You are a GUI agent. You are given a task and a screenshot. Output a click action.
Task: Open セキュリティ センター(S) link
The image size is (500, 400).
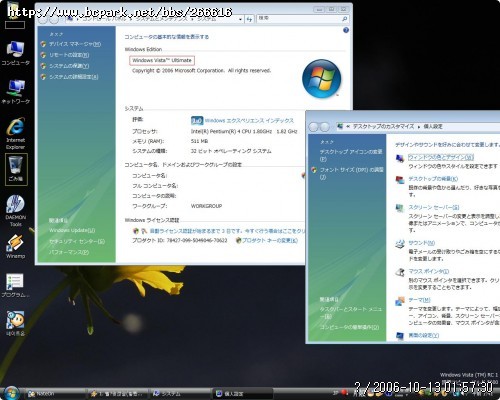click(77, 242)
